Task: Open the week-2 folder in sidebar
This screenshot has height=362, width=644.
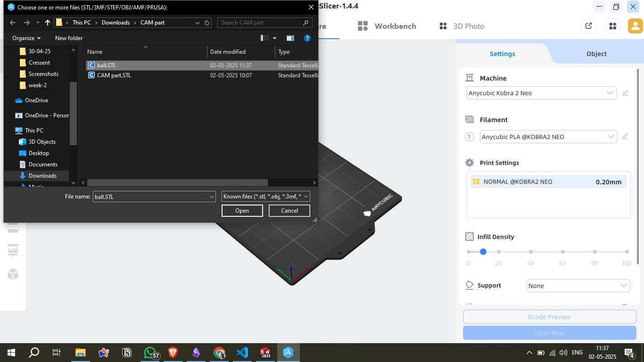Action: (x=37, y=85)
